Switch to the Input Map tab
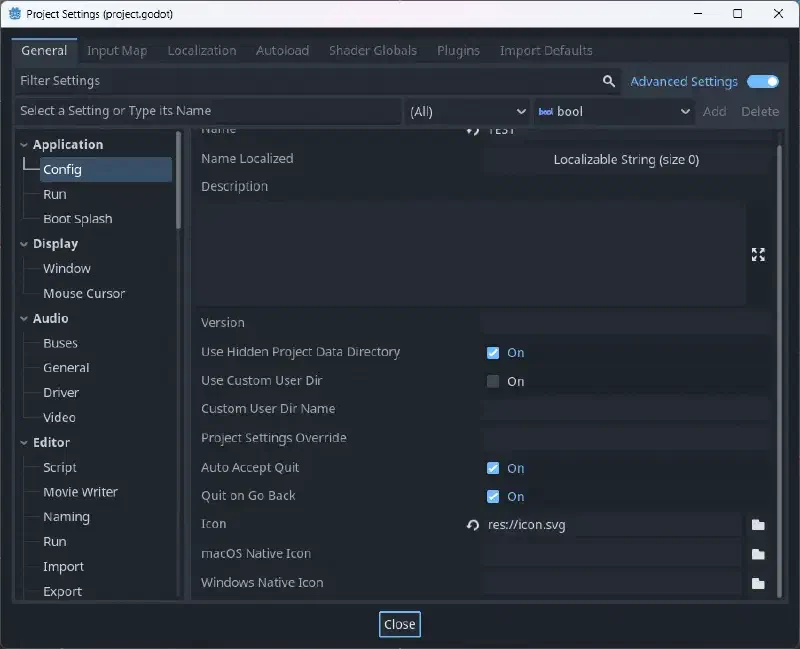Screen dimensions: 800x649 (117, 51)
